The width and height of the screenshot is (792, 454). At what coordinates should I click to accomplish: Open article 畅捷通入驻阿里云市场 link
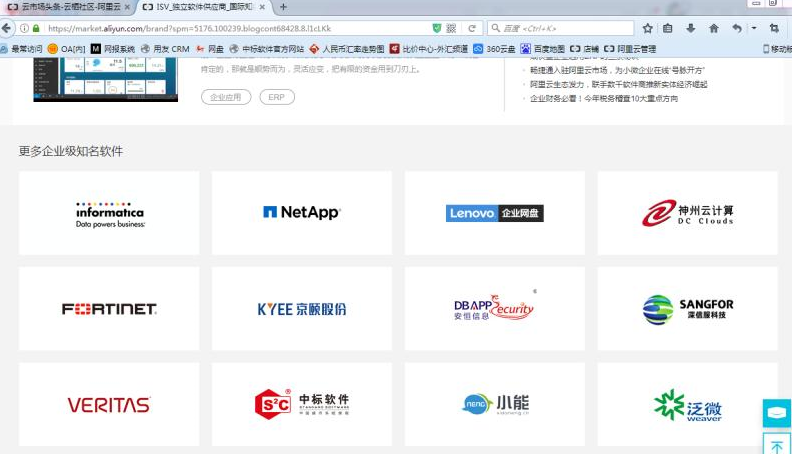pos(617,70)
